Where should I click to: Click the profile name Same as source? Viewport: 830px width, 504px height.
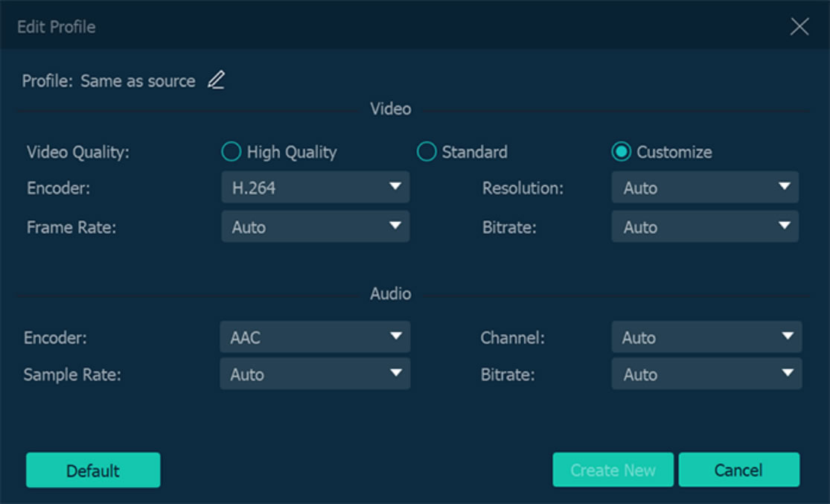(x=138, y=80)
